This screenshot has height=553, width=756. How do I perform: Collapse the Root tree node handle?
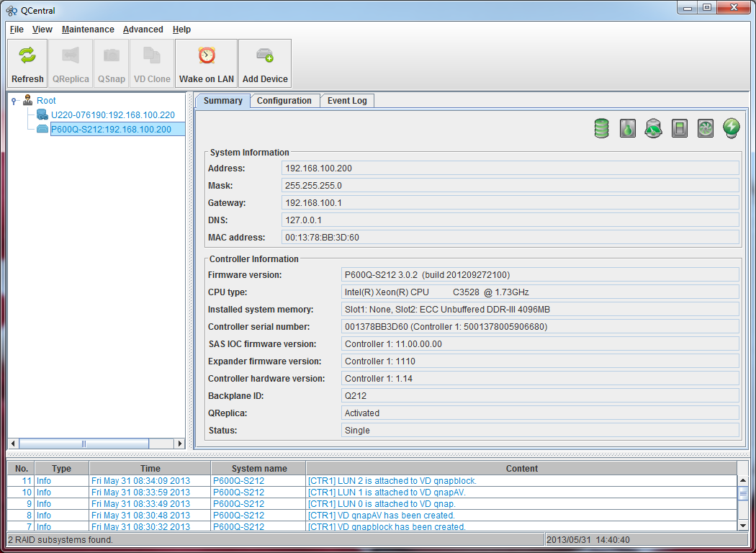pyautogui.click(x=14, y=101)
